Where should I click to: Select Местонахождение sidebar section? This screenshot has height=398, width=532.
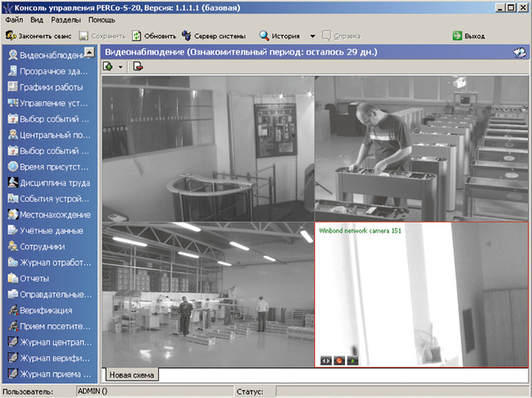pos(48,214)
